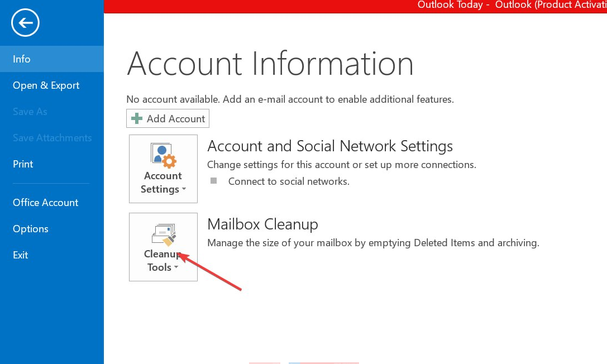Click the 'No account available' message text
Screen dimensions: 607x364
290,99
